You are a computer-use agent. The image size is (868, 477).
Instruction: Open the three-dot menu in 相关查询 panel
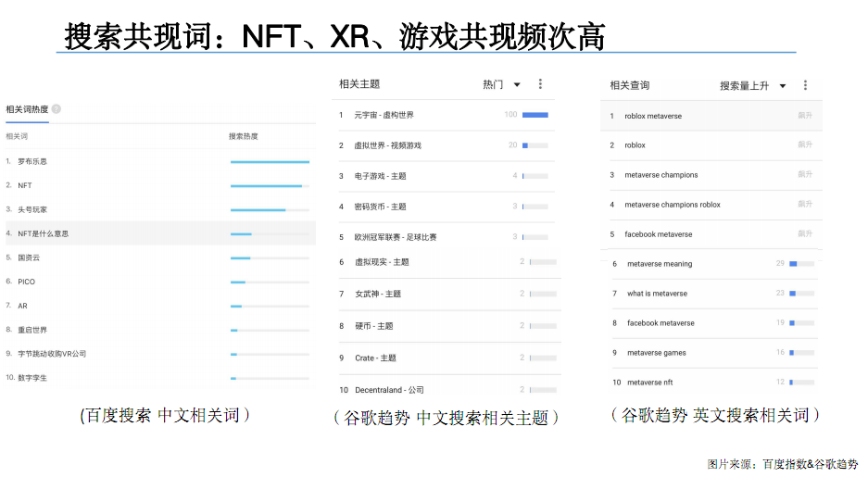click(x=805, y=85)
